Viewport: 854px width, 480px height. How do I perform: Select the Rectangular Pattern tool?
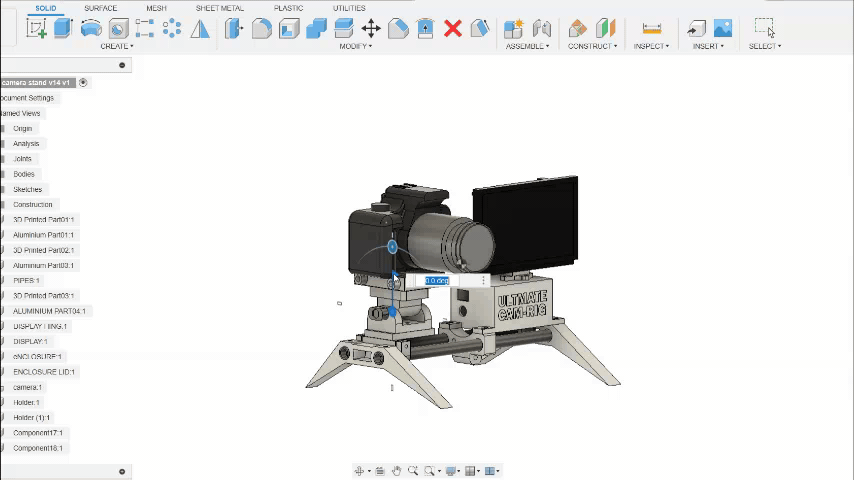coord(145,28)
